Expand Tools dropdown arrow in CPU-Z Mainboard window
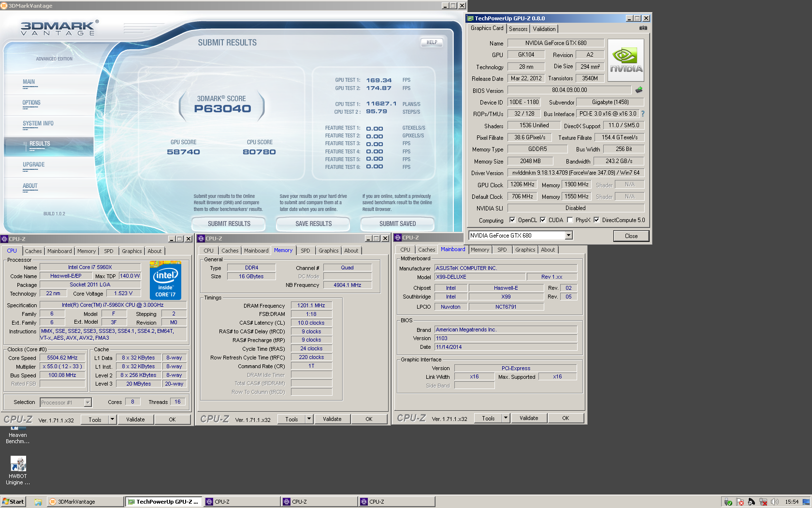Image resolution: width=812 pixels, height=508 pixels. click(506, 418)
